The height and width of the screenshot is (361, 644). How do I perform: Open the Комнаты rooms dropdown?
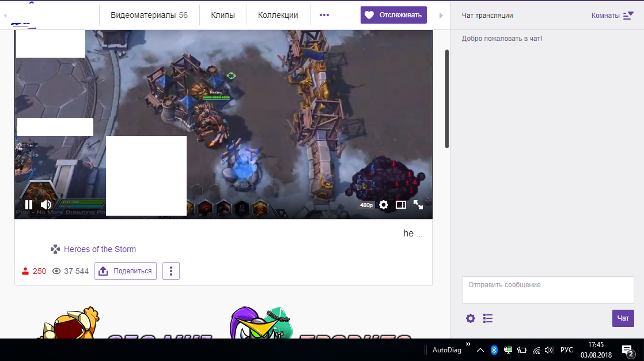612,16
